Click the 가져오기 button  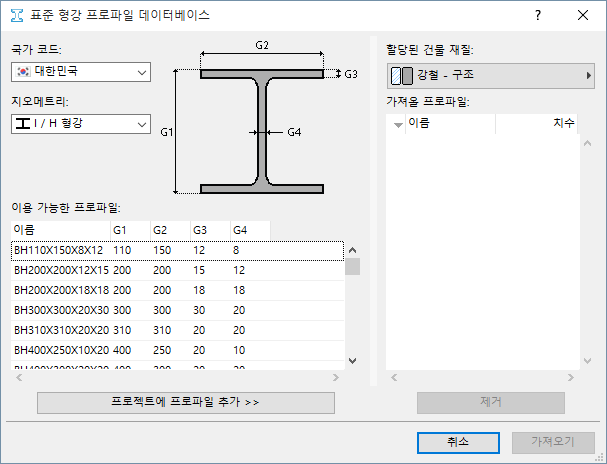553,442
